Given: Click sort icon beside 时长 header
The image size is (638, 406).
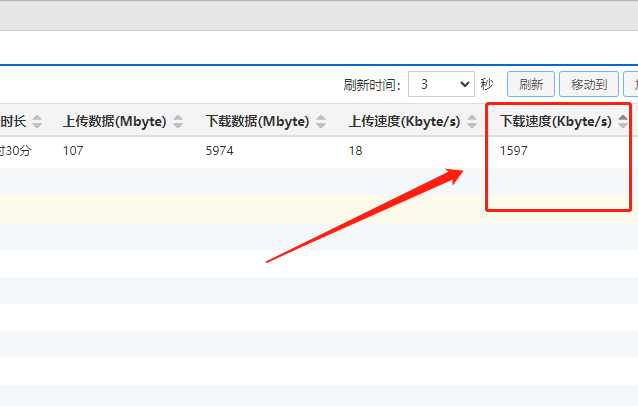Looking at the screenshot, I should click(38, 122).
